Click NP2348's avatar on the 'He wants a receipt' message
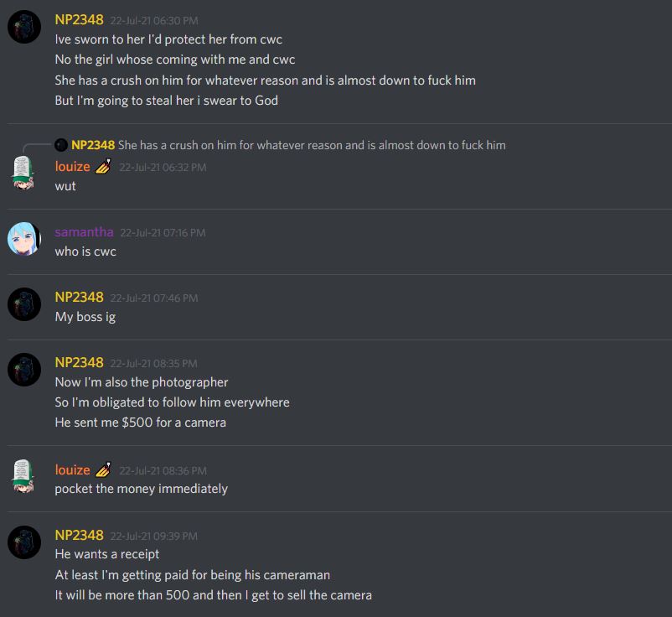The height and width of the screenshot is (617, 672). point(24,542)
